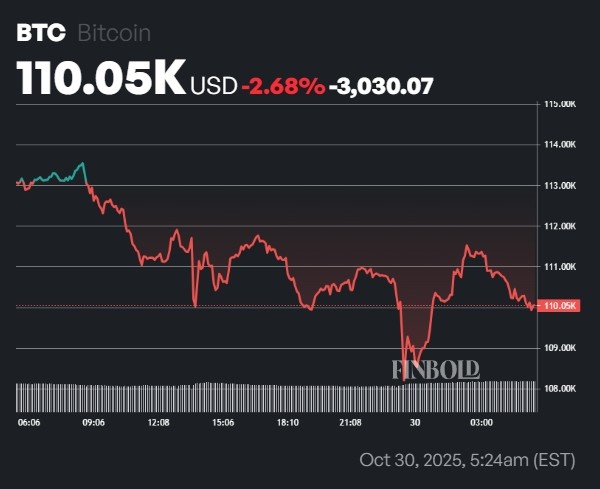
Task: Click the -2.68% percentage change
Action: [x=283, y=87]
